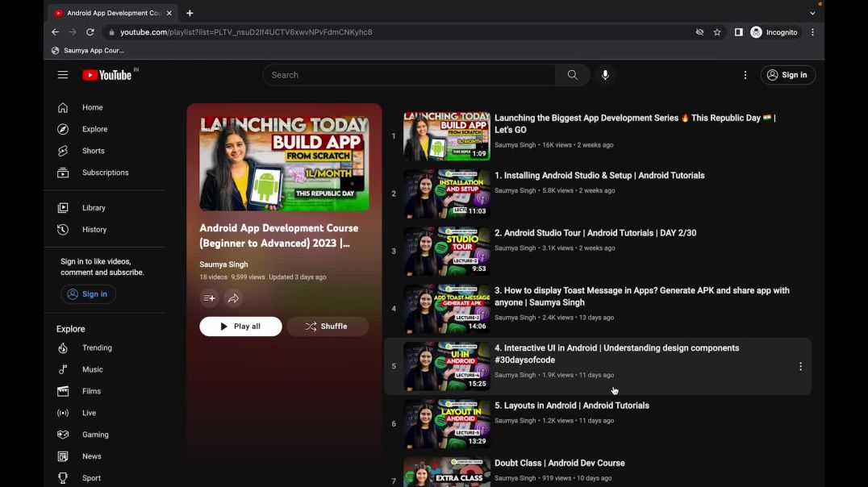Click the save playlist icon
Image resolution: width=868 pixels, height=487 pixels.
[209, 298]
